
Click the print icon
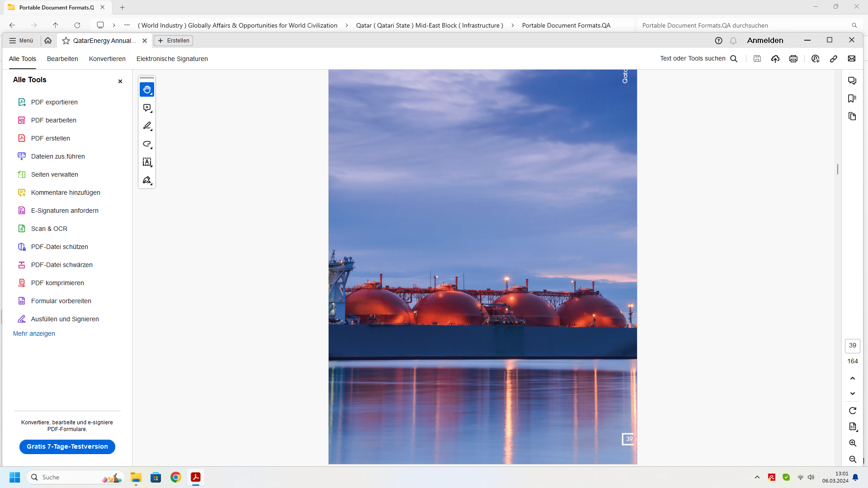[x=793, y=59]
